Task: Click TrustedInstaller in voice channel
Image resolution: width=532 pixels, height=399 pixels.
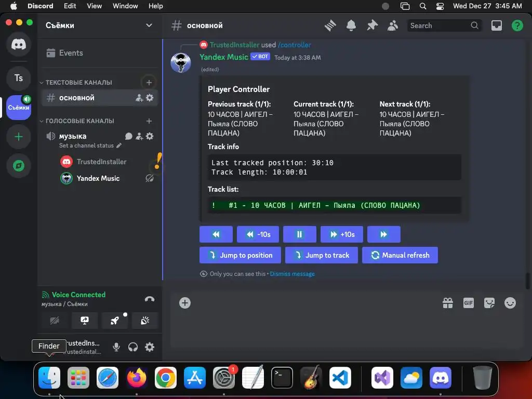Action: tap(102, 162)
